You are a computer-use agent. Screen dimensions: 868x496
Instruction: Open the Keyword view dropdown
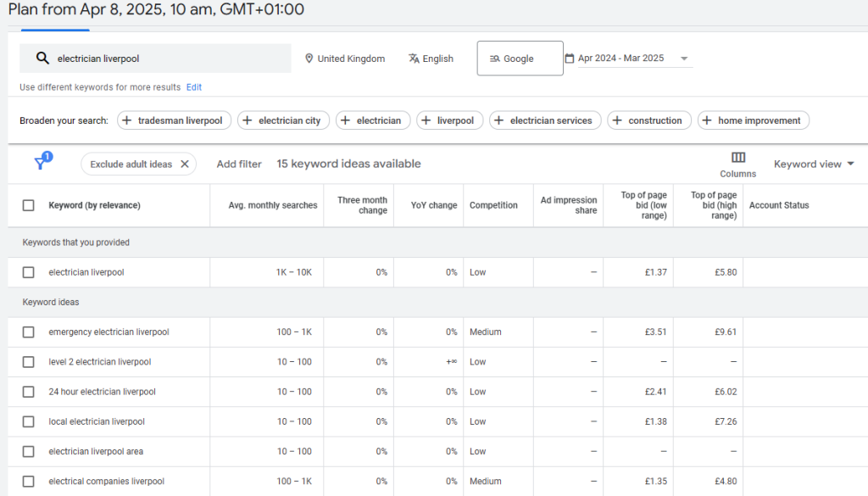[x=814, y=164]
